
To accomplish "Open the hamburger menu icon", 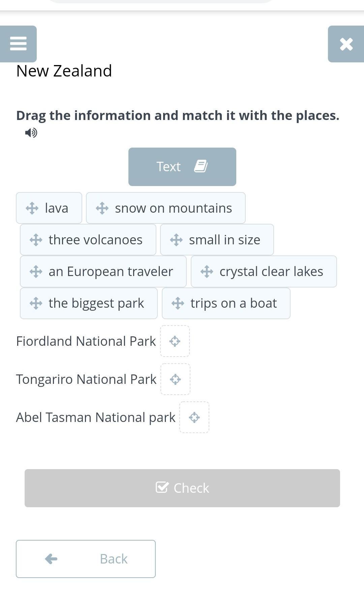I will click(18, 44).
